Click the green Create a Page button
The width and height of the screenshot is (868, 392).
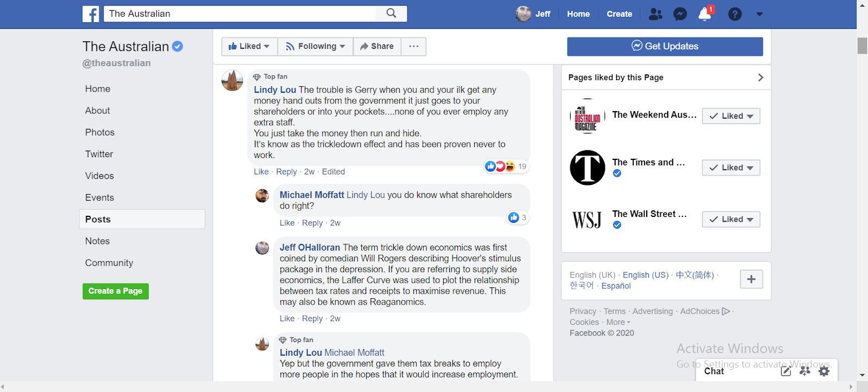[116, 291]
